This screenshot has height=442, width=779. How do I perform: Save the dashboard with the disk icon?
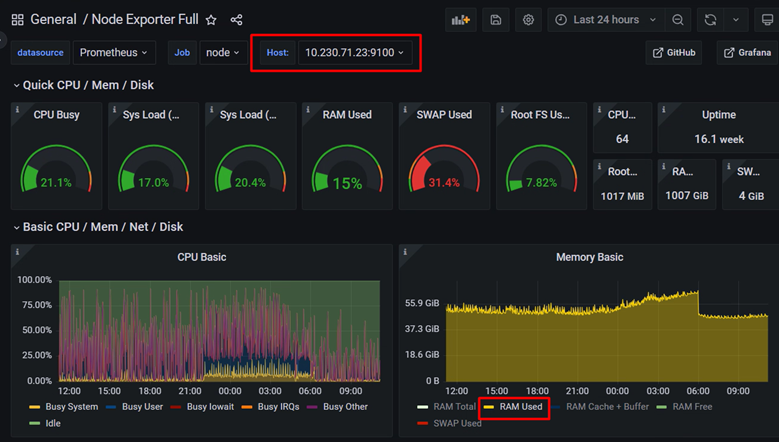[496, 20]
